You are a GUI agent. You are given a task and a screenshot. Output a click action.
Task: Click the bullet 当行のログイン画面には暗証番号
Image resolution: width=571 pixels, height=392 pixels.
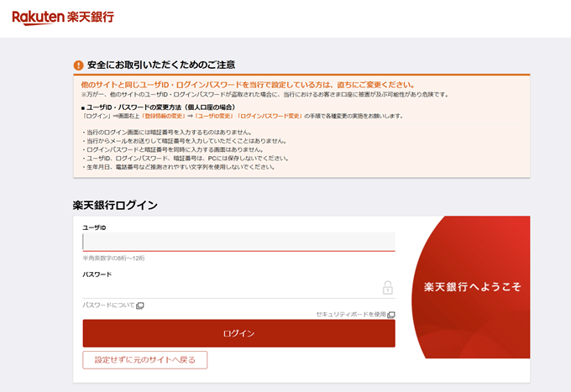point(167,132)
